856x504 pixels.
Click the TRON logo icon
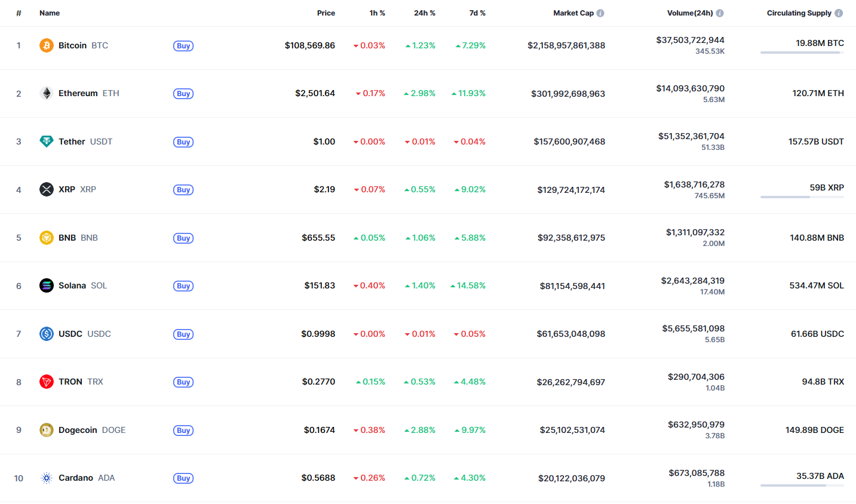pyautogui.click(x=47, y=382)
